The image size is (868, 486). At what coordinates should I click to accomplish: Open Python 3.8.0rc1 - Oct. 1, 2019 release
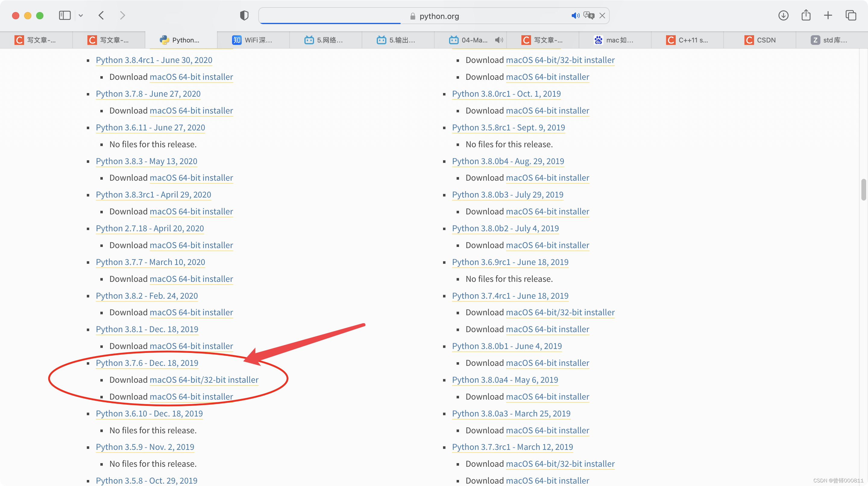click(506, 94)
